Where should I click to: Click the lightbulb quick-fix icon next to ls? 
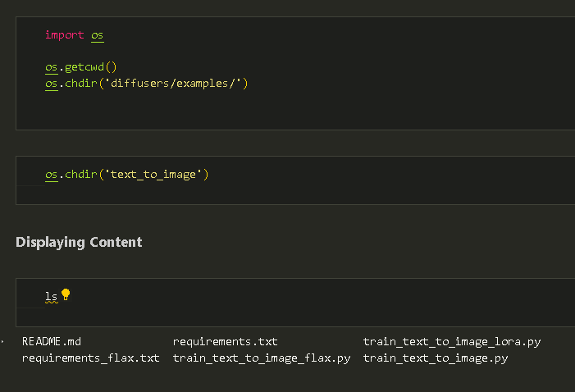point(66,294)
